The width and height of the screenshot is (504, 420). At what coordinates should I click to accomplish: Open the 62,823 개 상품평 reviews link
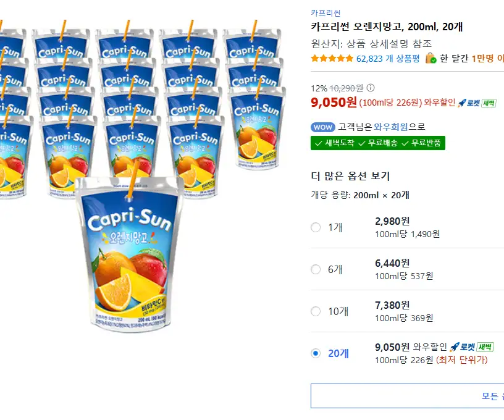[388, 59]
